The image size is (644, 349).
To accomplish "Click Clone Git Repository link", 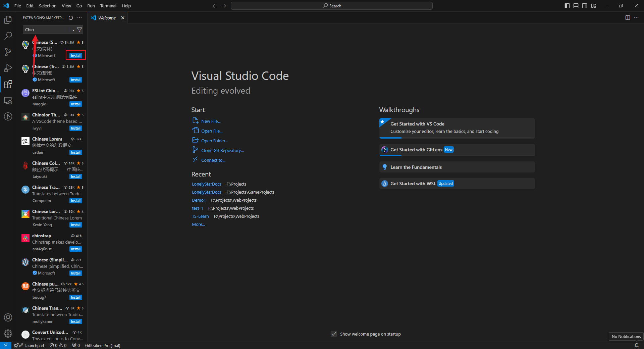I will tap(222, 150).
